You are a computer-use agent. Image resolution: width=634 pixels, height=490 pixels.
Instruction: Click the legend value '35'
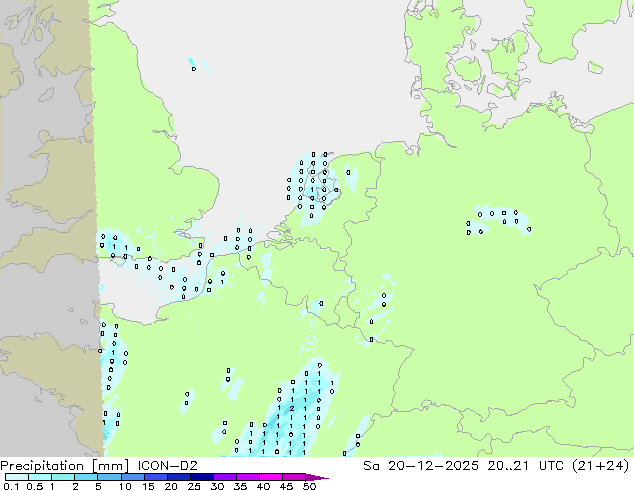[240, 486]
